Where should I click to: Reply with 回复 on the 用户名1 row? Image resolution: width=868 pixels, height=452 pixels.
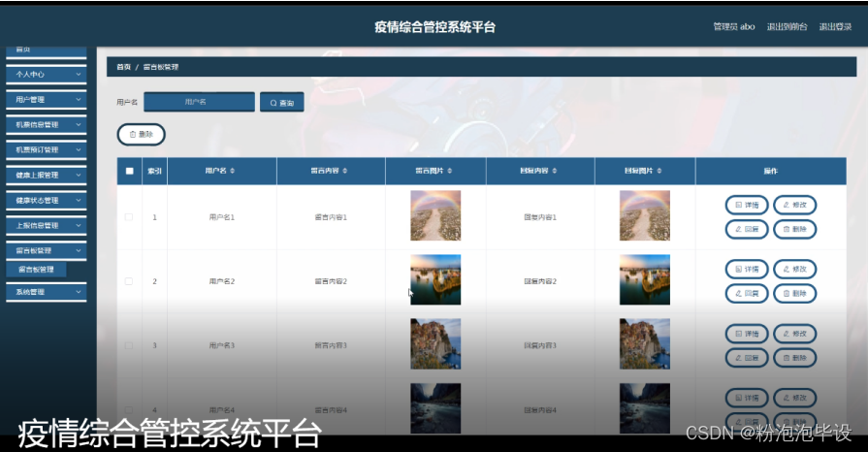coord(747,229)
